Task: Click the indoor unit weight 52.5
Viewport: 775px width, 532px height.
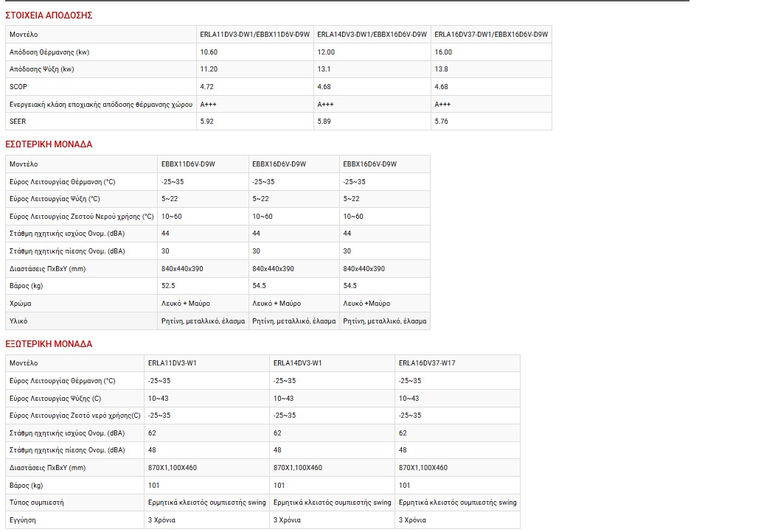Action: [x=168, y=286]
